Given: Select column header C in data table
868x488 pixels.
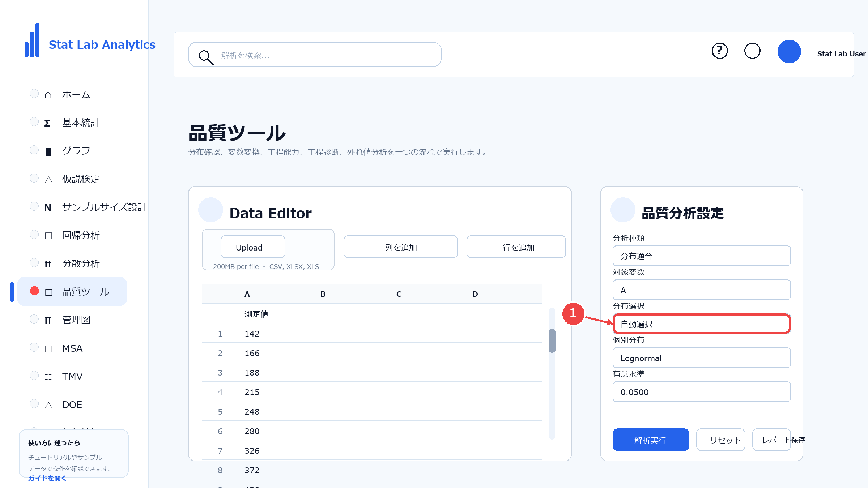Looking at the screenshot, I should pyautogui.click(x=428, y=294).
